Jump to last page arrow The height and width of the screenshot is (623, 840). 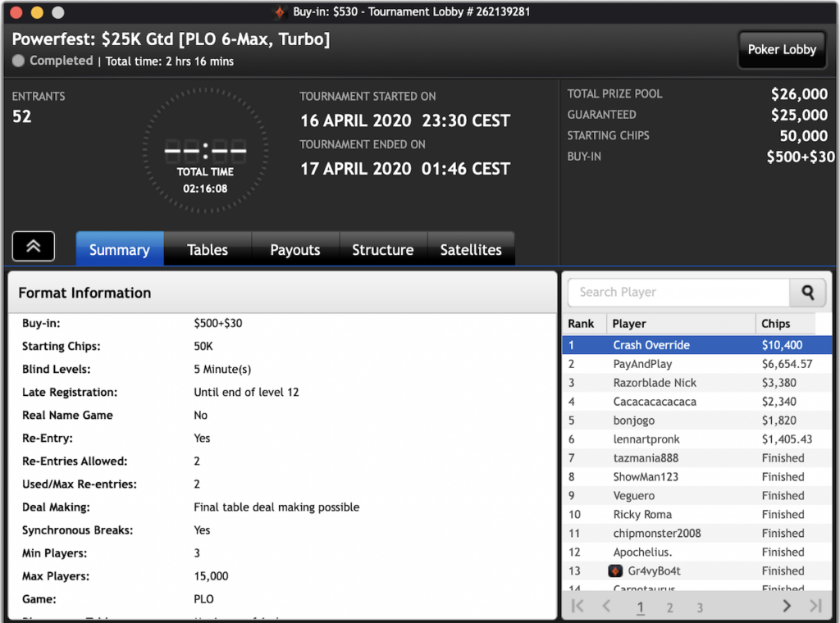tap(815, 607)
